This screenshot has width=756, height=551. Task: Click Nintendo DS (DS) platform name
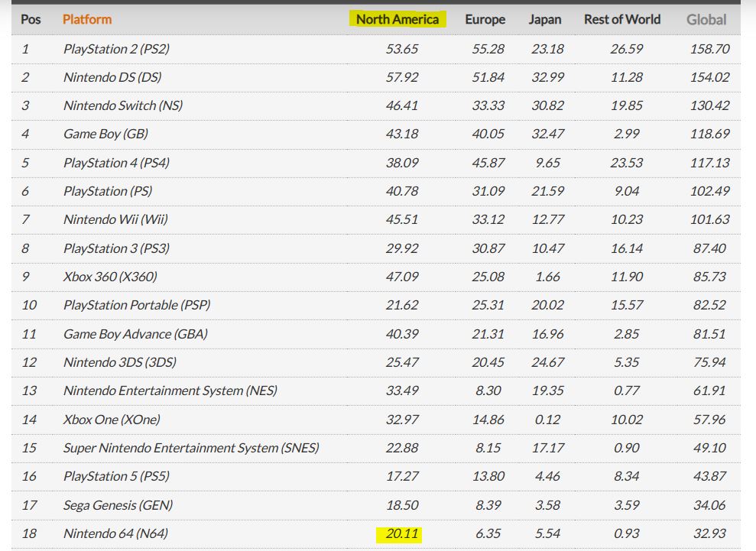point(112,77)
